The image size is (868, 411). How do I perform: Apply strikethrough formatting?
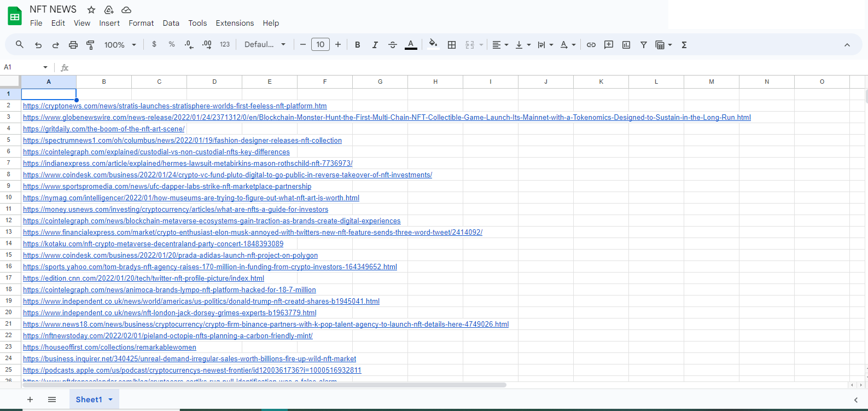point(393,45)
